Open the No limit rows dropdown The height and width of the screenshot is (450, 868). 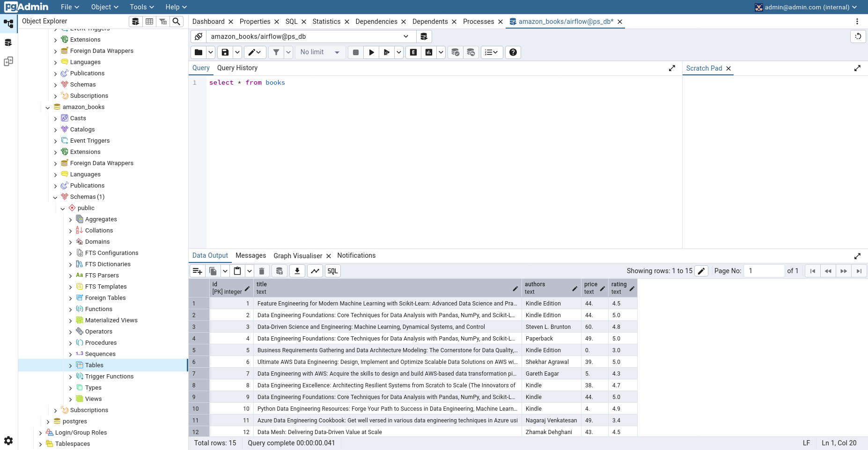[321, 52]
